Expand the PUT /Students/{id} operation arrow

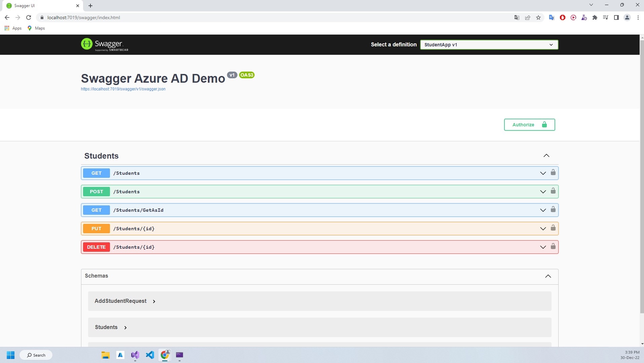543,229
